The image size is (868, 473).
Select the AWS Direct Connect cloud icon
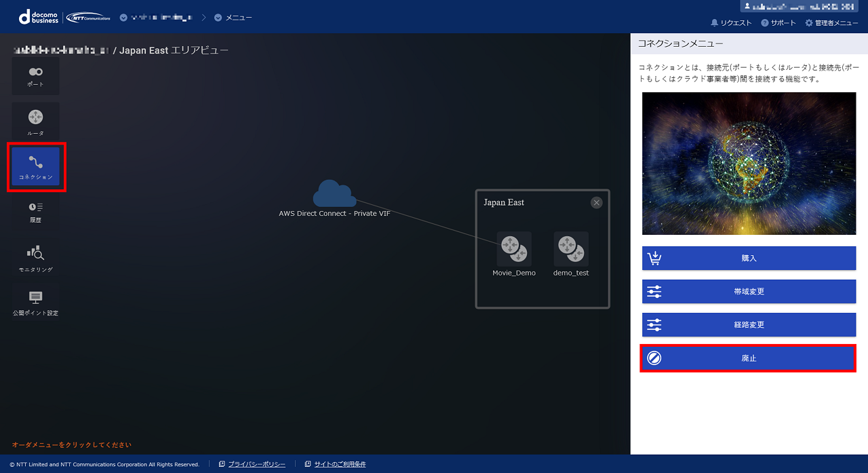pyautogui.click(x=334, y=194)
